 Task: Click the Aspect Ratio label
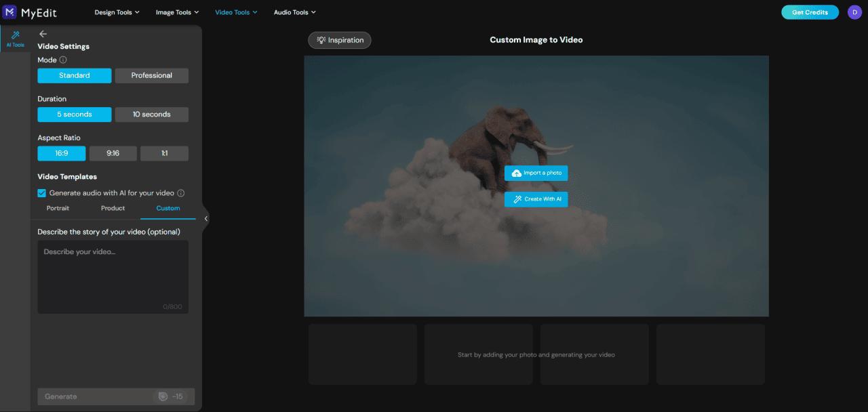(x=59, y=138)
